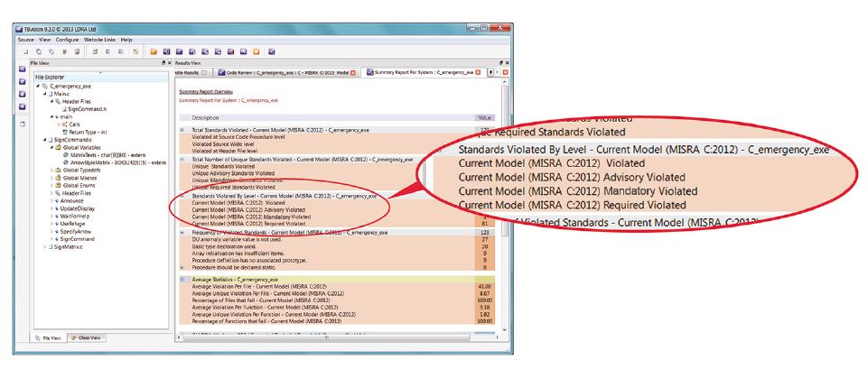The image size is (868, 369).
Task: Switch to the Code Review tab
Action: tap(287, 72)
